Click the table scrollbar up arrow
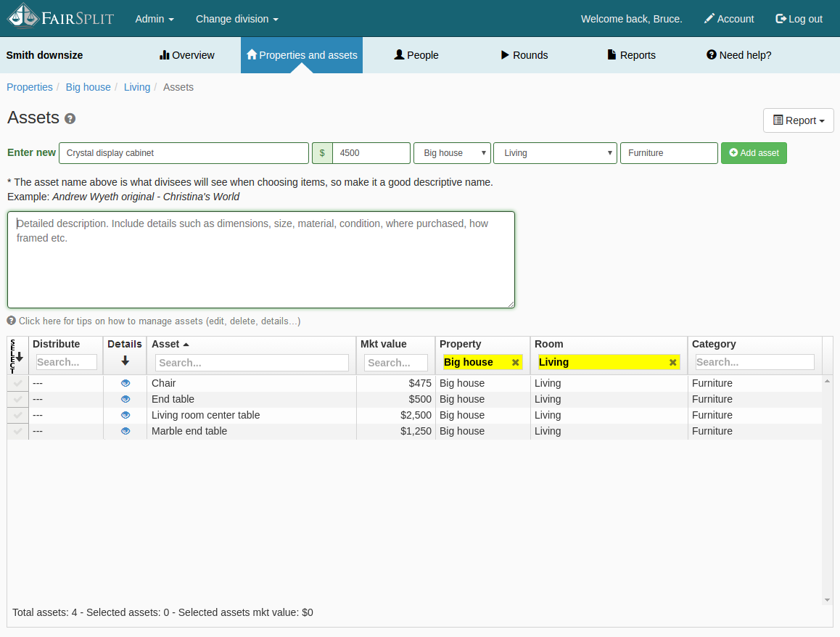The width and height of the screenshot is (840, 637). click(x=827, y=381)
